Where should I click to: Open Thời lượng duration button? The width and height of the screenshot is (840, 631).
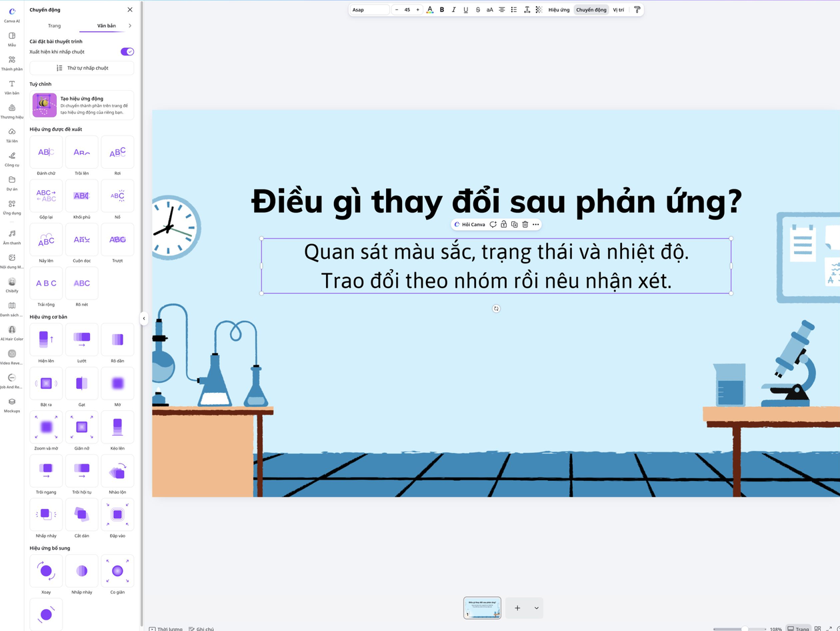click(x=166, y=628)
